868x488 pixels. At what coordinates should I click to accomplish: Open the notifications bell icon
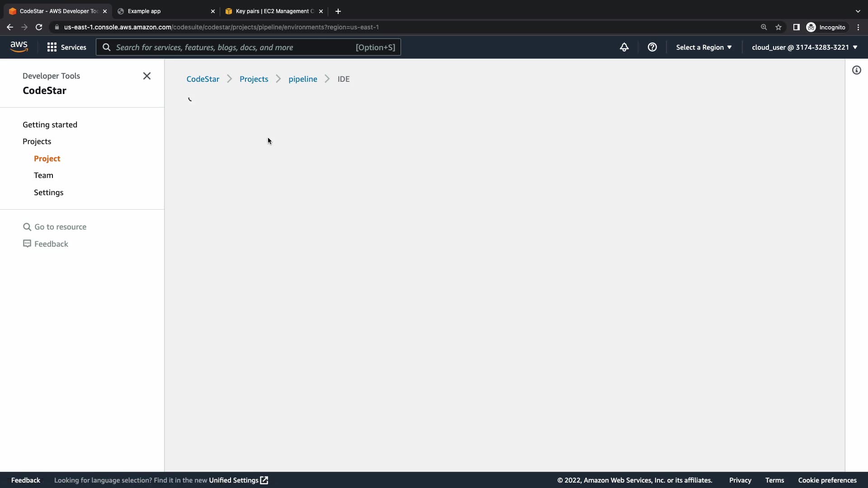[624, 47]
